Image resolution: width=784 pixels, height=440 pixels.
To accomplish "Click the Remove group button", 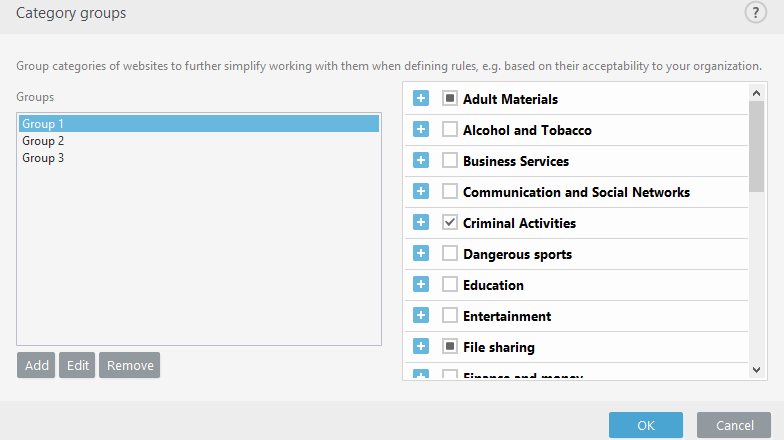I will point(130,365).
